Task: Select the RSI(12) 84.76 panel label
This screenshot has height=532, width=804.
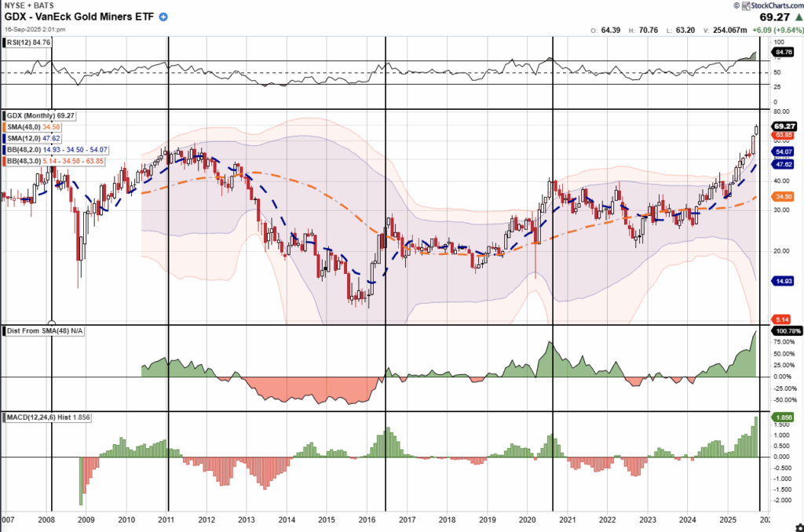Action: [30, 42]
